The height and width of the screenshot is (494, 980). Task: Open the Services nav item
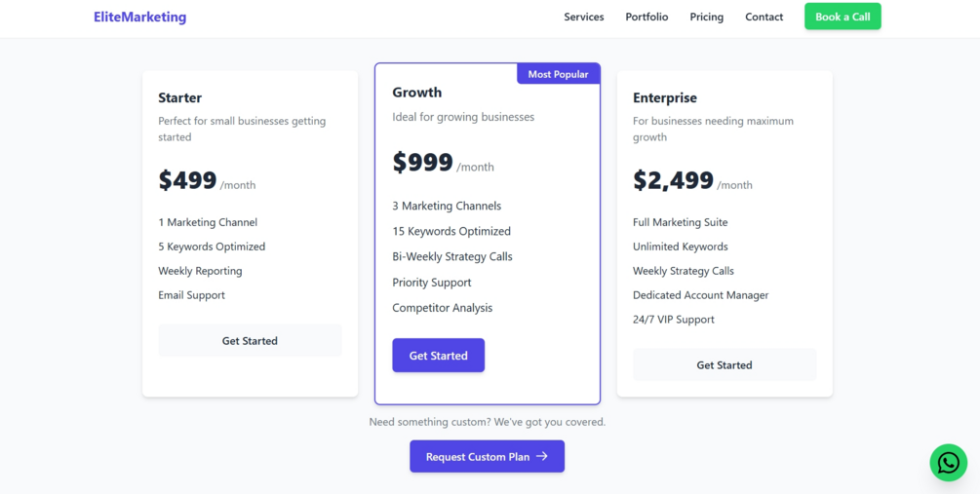[x=583, y=17]
